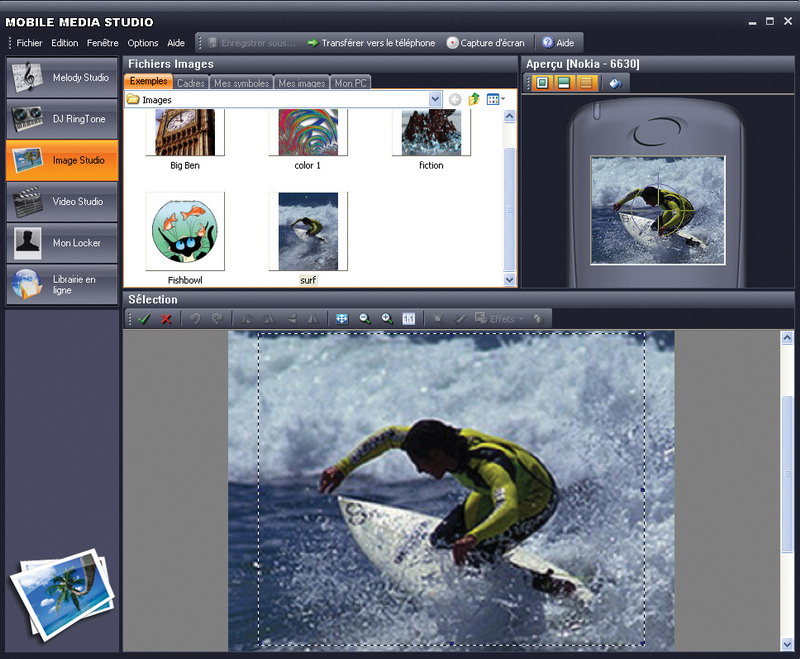The width and height of the screenshot is (800, 659).
Task: Click the 1:1 actual size icon
Action: (x=409, y=319)
